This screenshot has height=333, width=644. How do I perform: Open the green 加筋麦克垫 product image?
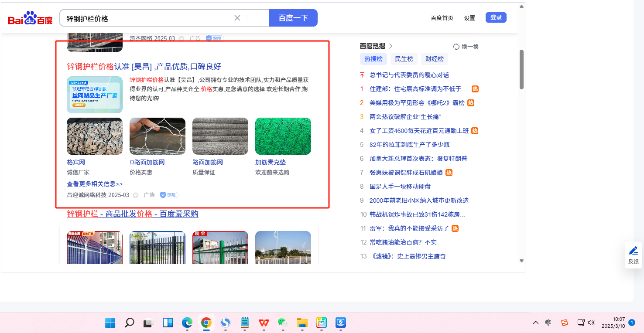tap(283, 136)
